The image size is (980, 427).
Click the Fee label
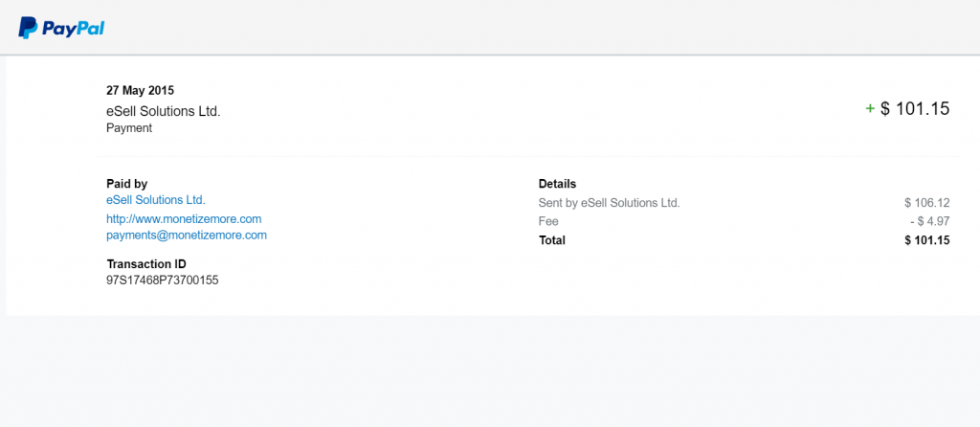point(548,221)
